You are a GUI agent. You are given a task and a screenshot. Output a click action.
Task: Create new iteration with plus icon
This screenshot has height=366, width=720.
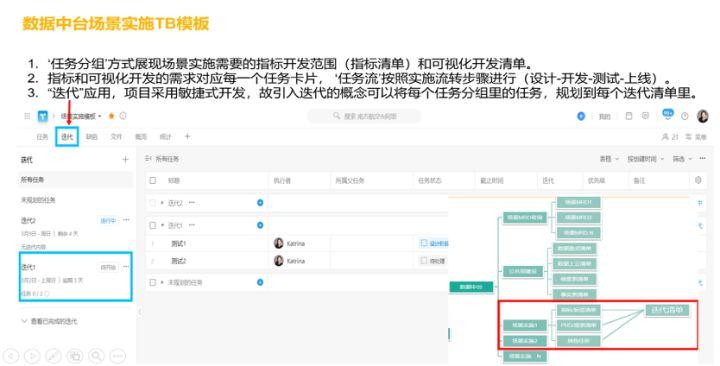(x=125, y=160)
